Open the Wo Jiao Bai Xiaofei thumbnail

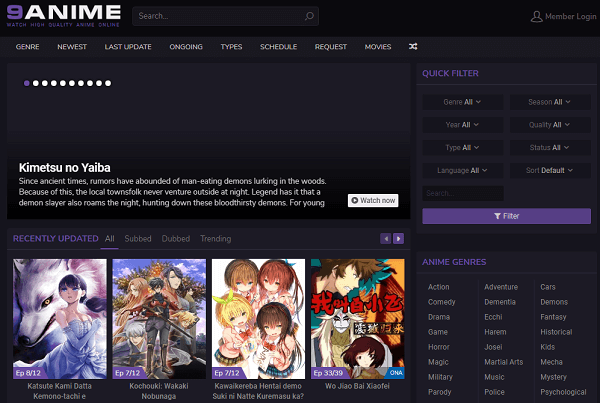pos(357,319)
